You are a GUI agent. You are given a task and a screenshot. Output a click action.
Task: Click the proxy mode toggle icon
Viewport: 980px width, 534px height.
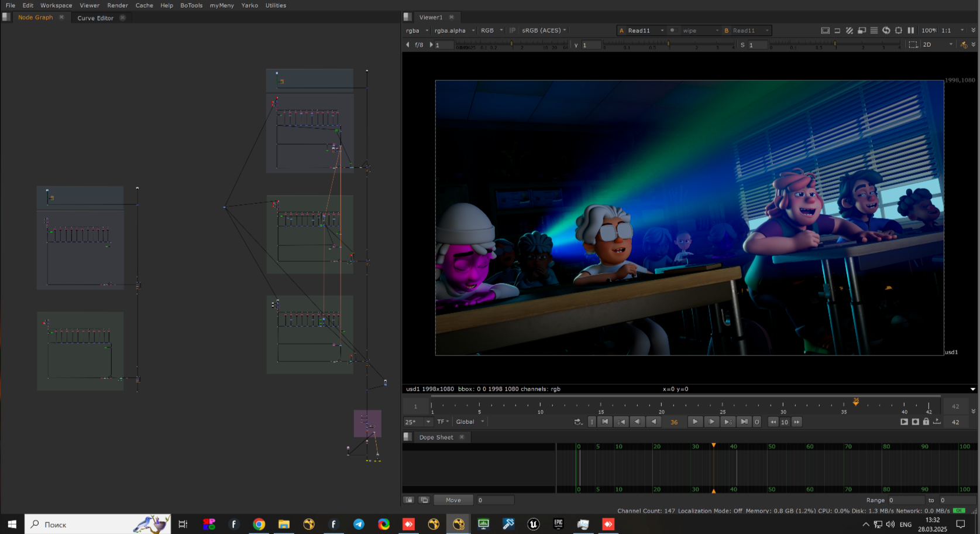[837, 30]
